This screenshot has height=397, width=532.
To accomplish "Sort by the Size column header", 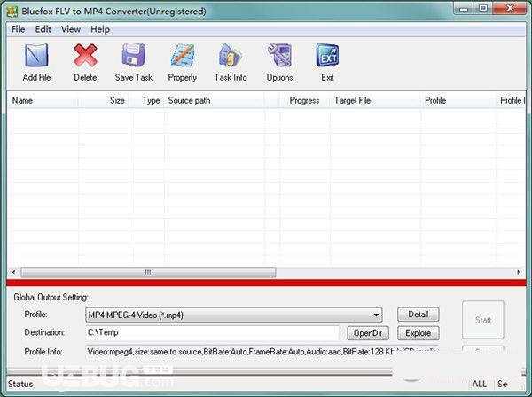I will [104, 101].
